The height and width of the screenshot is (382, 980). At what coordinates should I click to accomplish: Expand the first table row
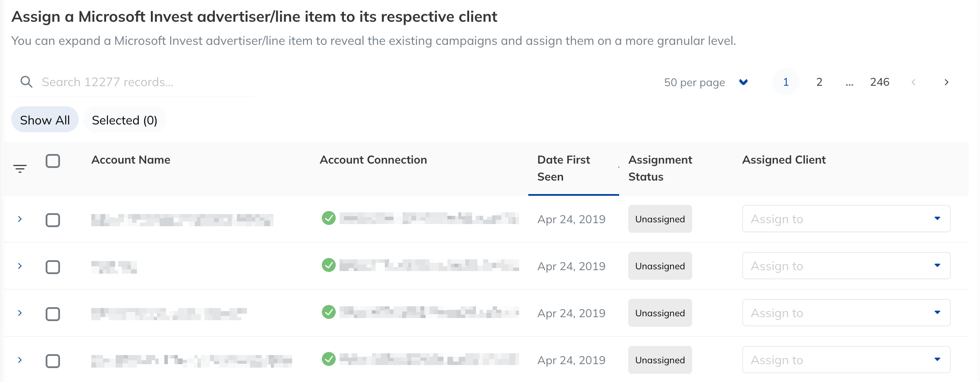(20, 219)
